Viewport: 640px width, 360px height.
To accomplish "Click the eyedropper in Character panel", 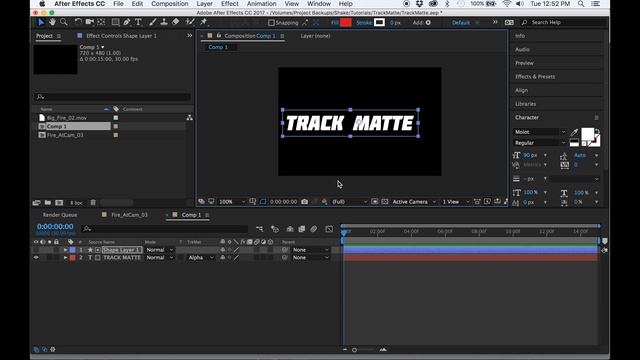I will [x=574, y=132].
